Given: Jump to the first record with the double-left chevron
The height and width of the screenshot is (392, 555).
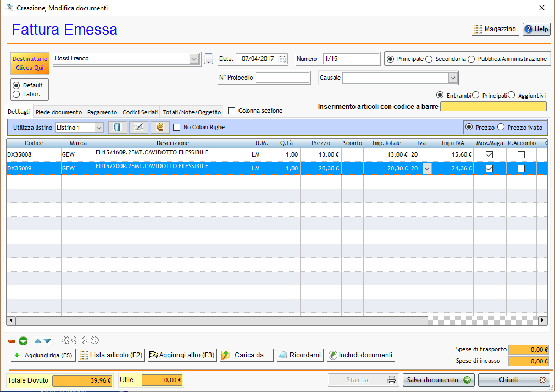Looking at the screenshot, I should point(65,341).
